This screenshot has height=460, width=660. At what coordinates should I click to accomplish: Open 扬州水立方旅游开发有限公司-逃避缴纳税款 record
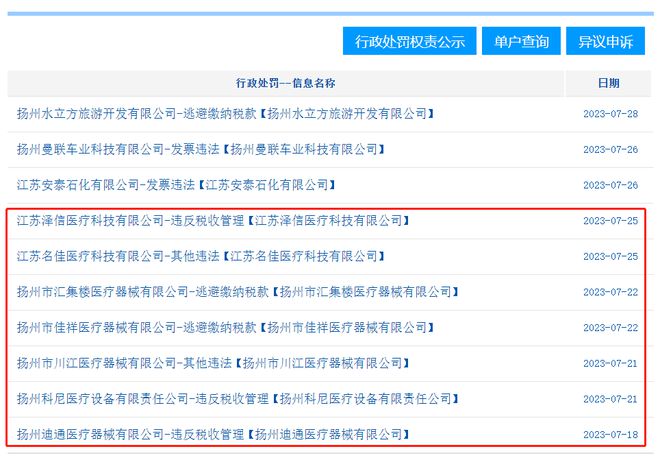[x=225, y=114]
